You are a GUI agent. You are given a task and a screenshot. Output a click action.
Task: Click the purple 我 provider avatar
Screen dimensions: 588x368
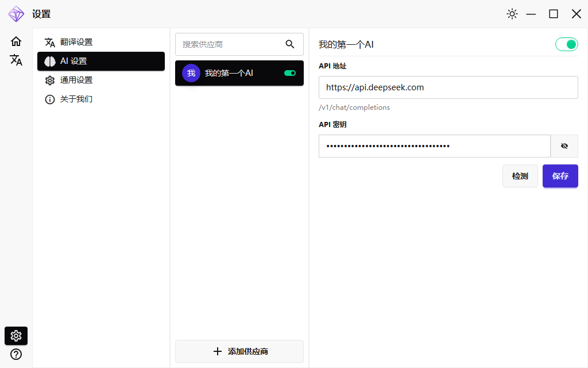click(x=191, y=73)
